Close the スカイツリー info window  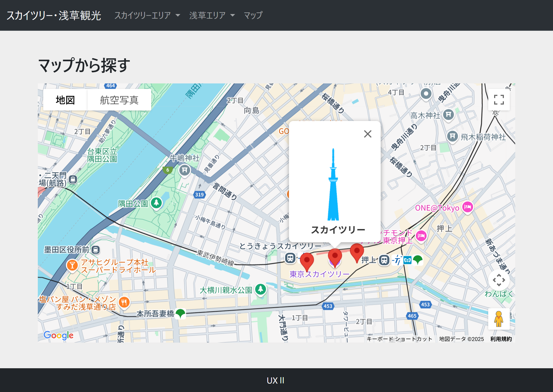[x=367, y=134]
